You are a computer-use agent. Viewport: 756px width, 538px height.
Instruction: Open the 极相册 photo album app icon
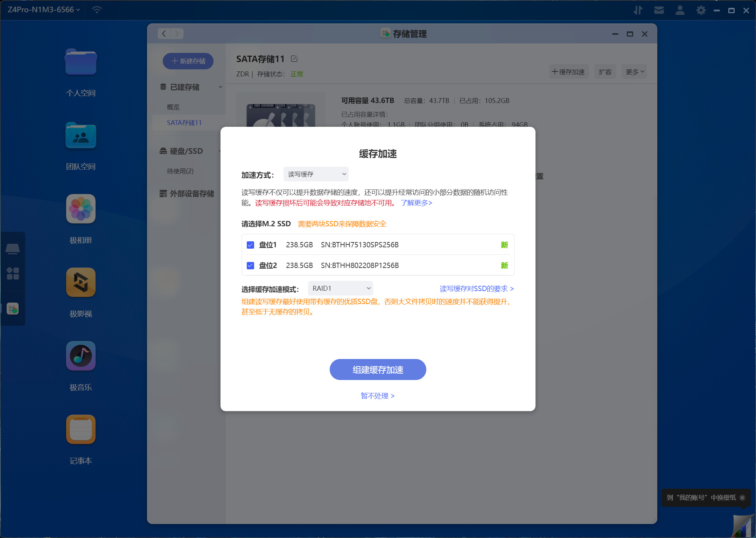tap(81, 209)
